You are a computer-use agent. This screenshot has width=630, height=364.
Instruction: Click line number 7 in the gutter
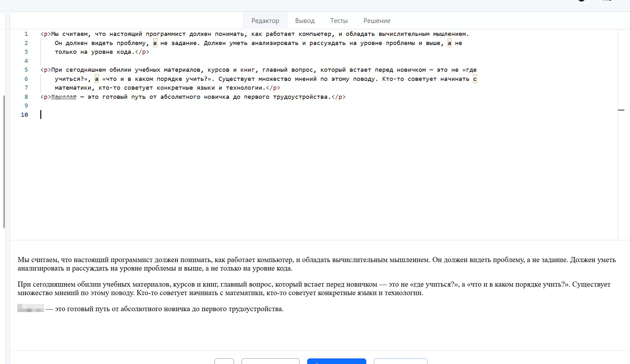(x=26, y=88)
